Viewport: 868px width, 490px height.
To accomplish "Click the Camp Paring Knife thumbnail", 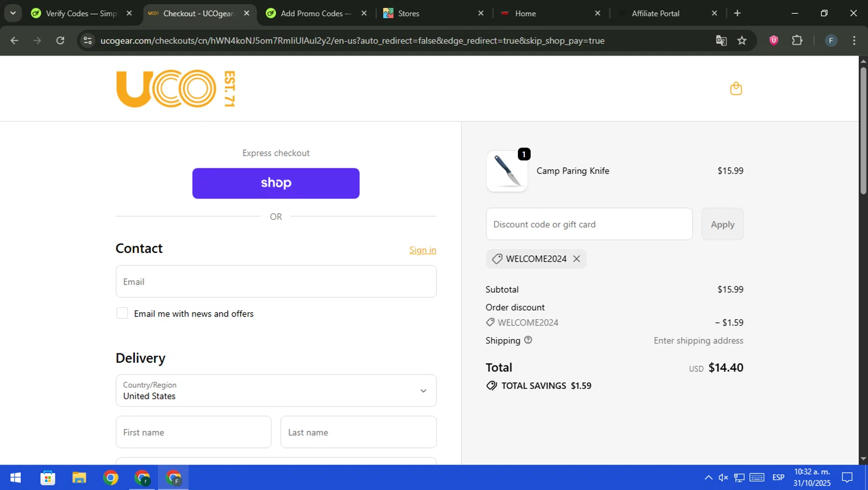I will tap(507, 171).
